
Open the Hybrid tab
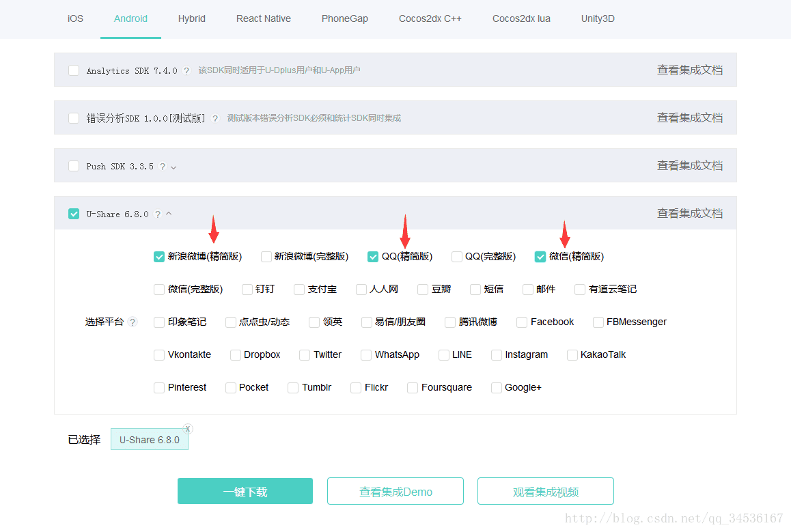(x=192, y=18)
